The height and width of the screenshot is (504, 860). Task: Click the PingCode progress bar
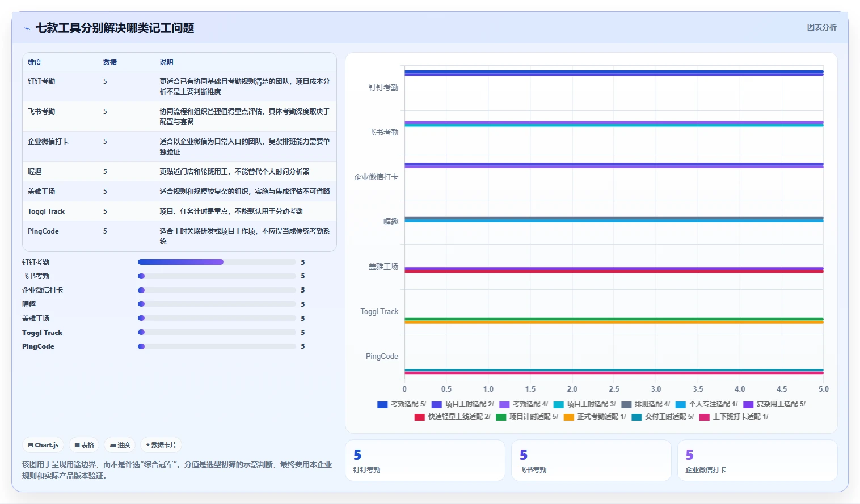tap(217, 346)
